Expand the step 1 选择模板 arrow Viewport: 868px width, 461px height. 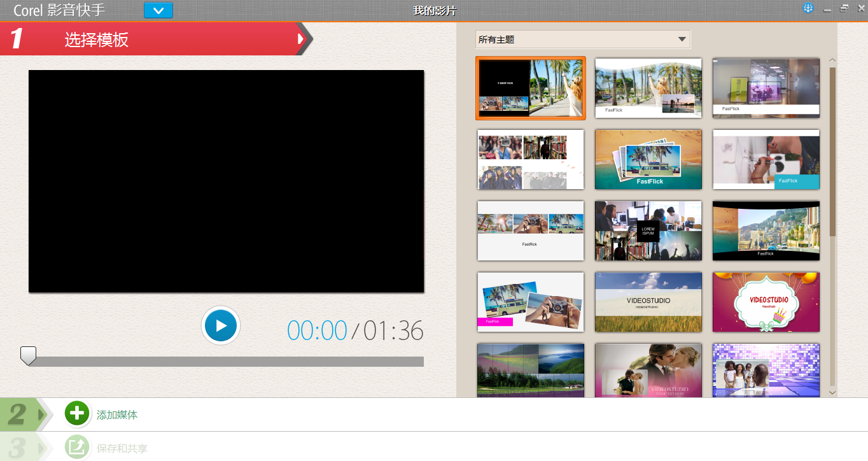(301, 39)
